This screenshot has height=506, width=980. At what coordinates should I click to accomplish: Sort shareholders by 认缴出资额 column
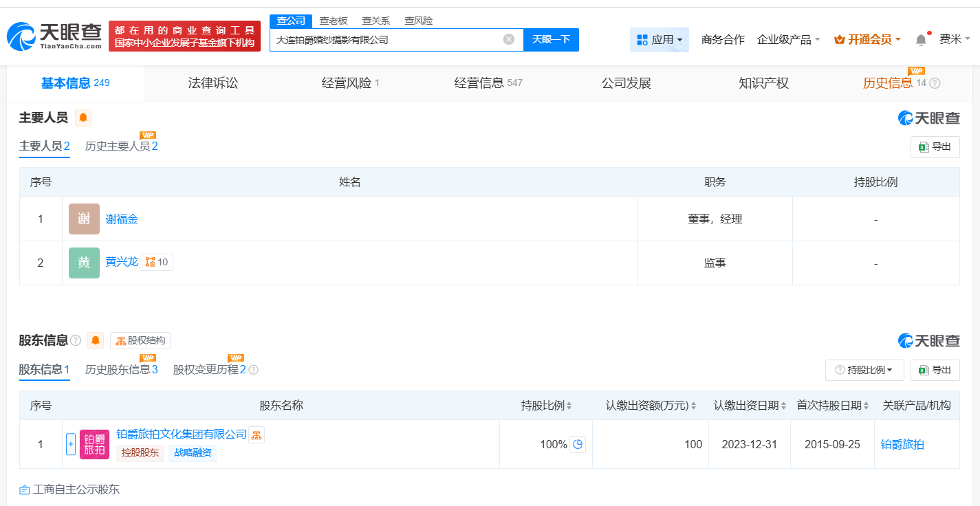693,406
